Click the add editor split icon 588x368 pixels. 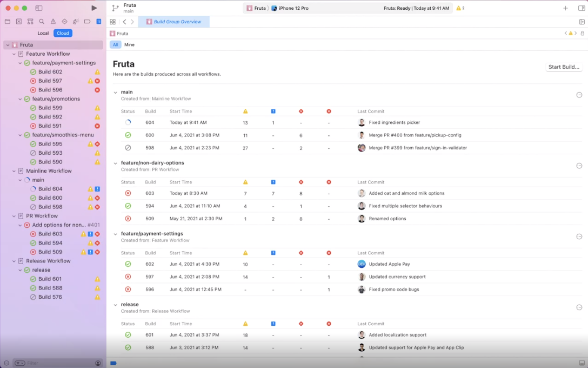[x=582, y=22]
